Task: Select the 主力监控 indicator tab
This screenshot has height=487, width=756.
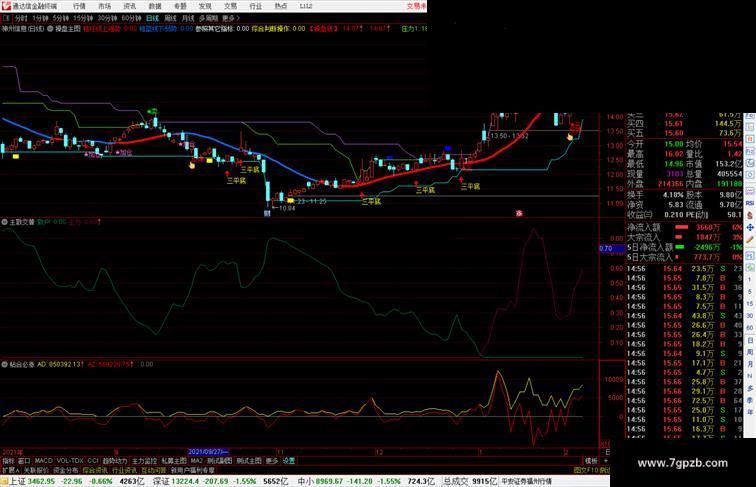Action: (x=145, y=461)
